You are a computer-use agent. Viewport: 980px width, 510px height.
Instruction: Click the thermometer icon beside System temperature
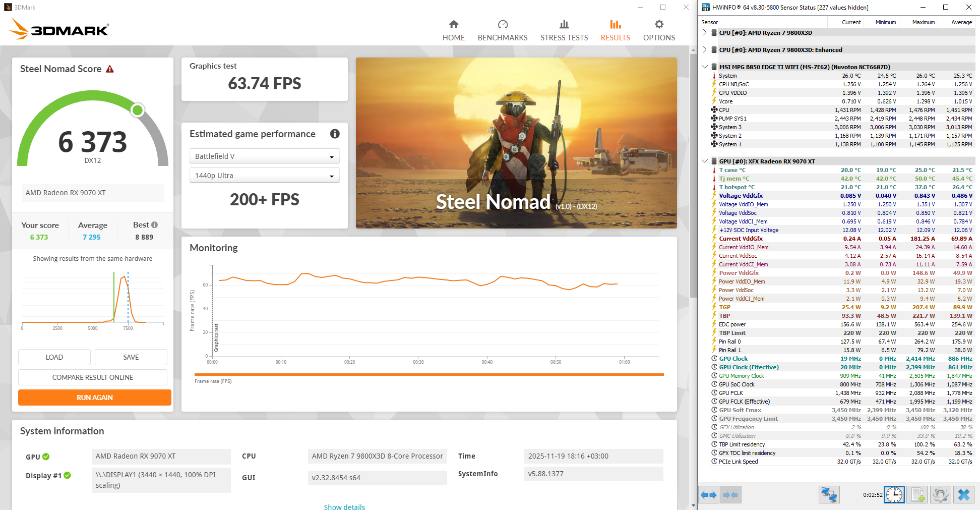click(714, 76)
